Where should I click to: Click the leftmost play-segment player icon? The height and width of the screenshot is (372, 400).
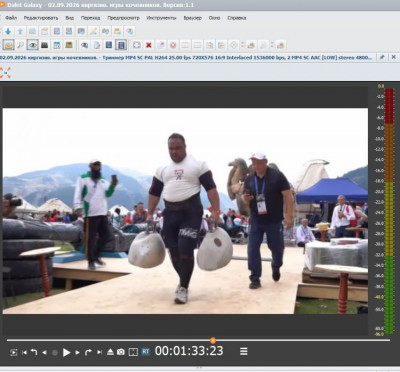13,352
